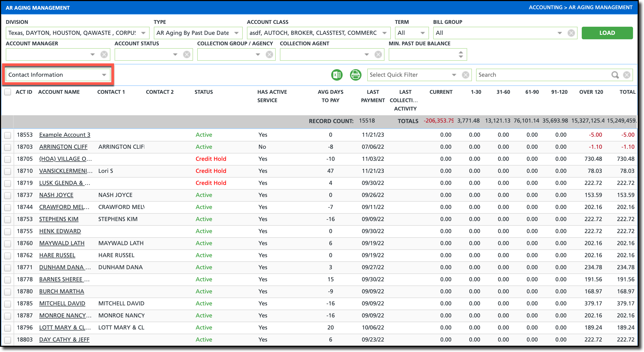Screen dimensions: 644x352
Task: Click the Over 120 column header
Action: pyautogui.click(x=591, y=92)
